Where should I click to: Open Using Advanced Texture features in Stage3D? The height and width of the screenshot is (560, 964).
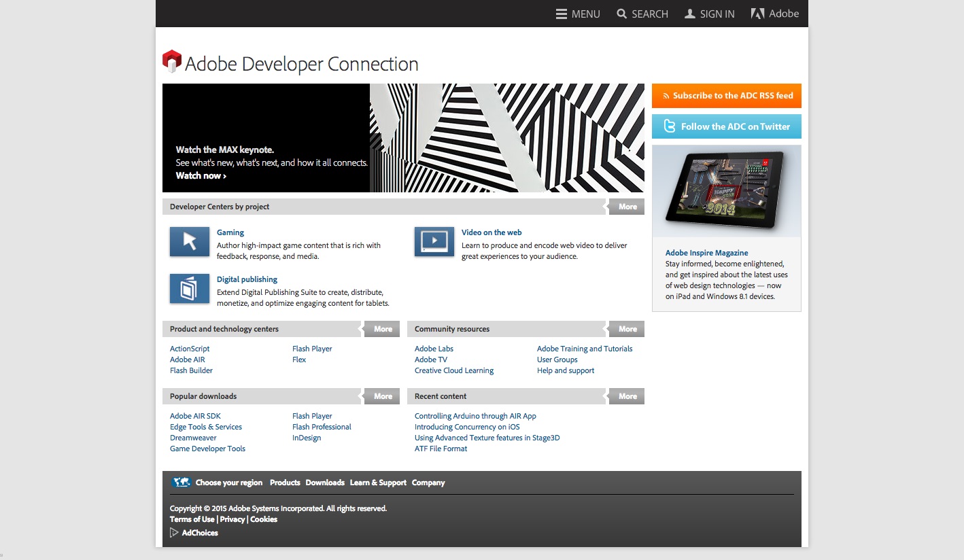pyautogui.click(x=487, y=438)
